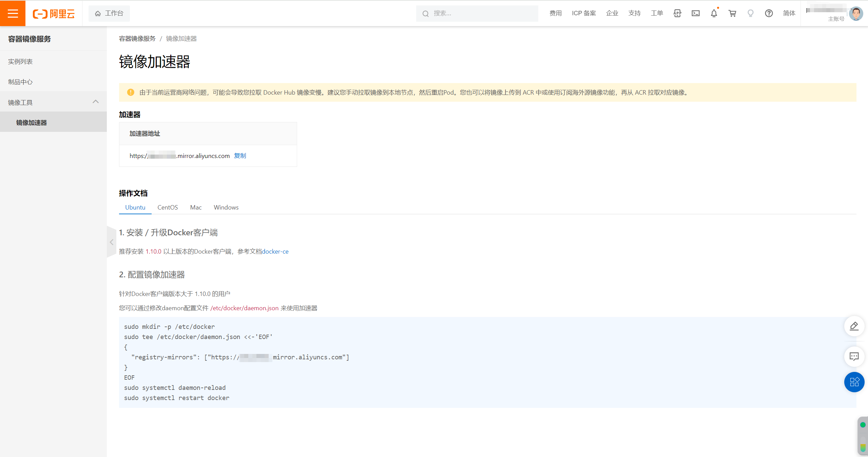Viewport: 868px width, 457px height.
Task: Open the floating chat feedback icon
Action: tap(854, 356)
